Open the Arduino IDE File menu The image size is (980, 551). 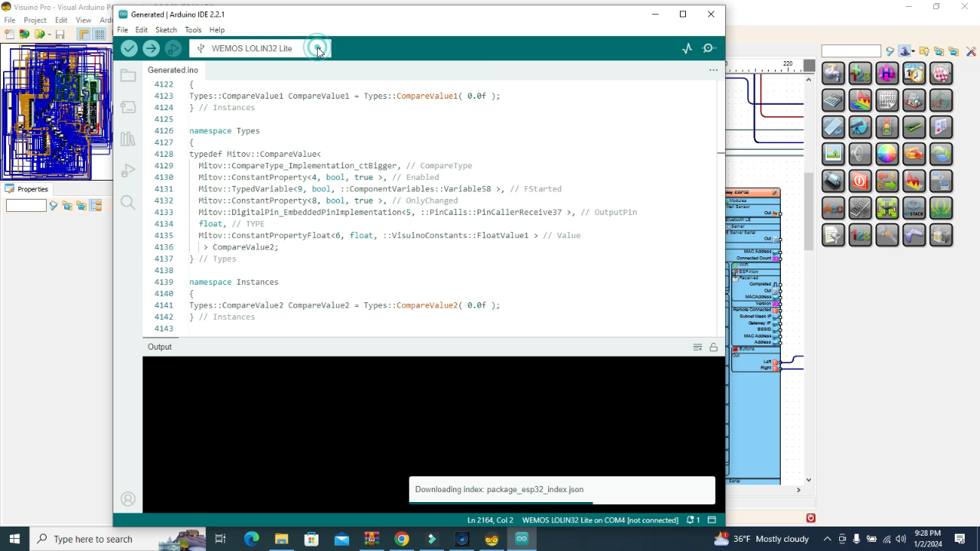(122, 30)
